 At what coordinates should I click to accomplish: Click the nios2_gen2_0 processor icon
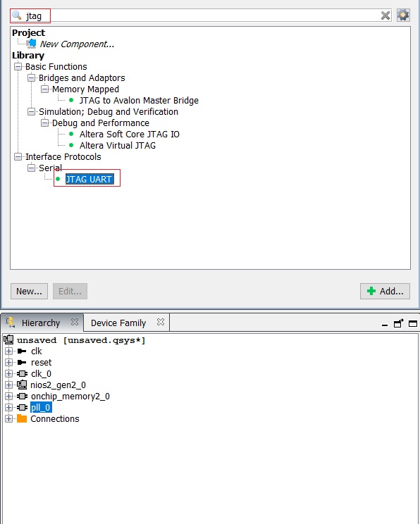(x=22, y=385)
